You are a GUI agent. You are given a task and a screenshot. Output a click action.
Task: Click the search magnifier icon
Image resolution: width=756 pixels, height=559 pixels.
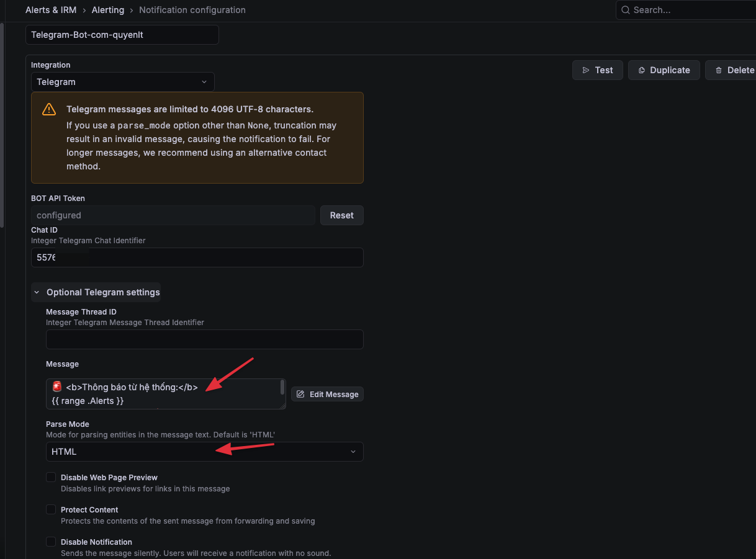[x=626, y=10]
